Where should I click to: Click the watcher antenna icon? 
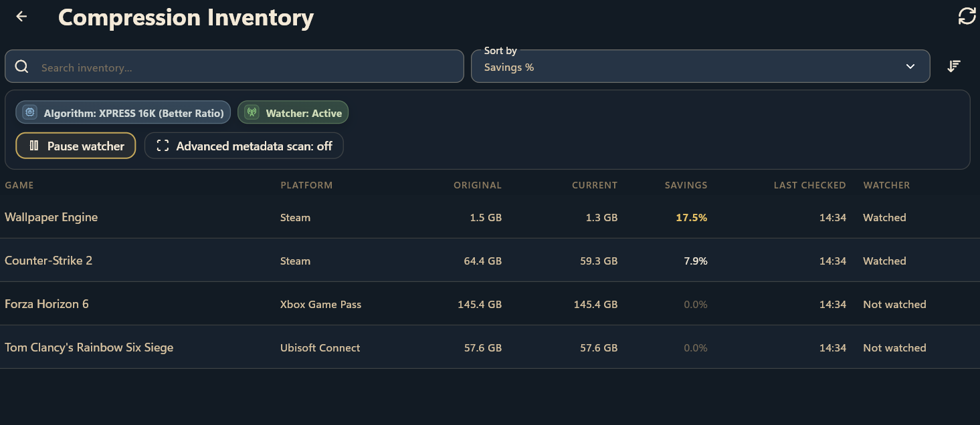[252, 113]
